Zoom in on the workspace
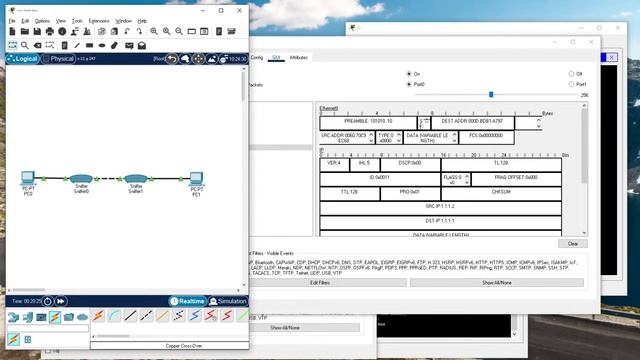The image size is (640, 360). pyautogui.click(x=154, y=31)
